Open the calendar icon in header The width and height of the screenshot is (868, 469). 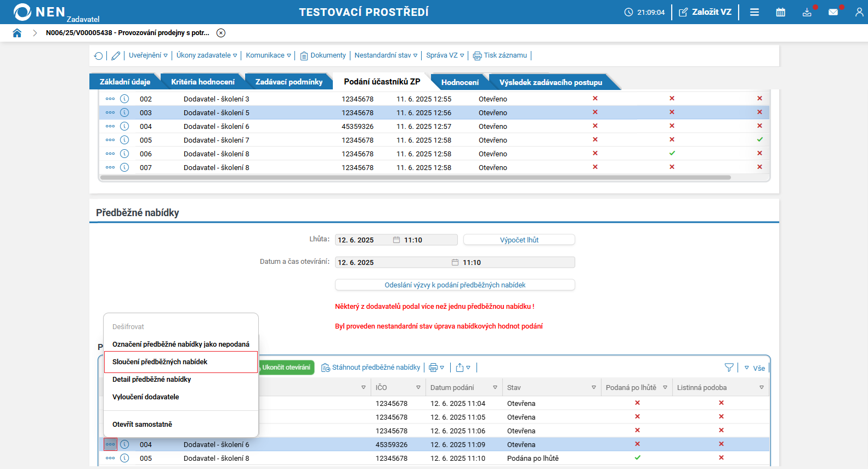[780, 12]
